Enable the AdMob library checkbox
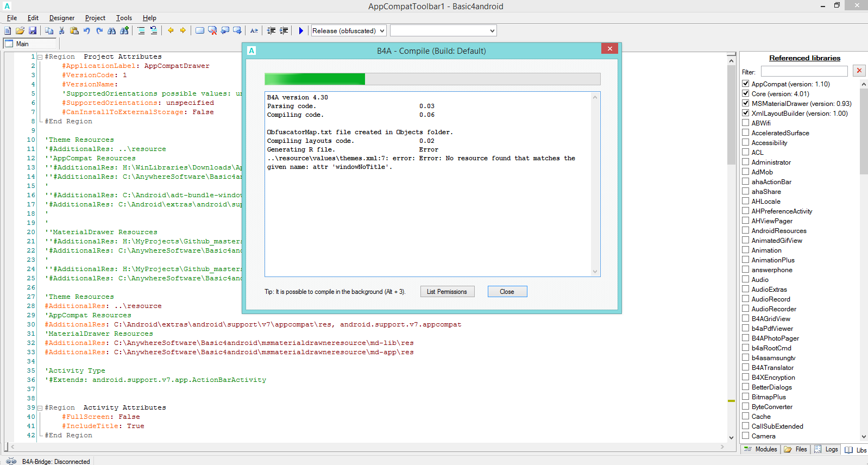 pyautogui.click(x=746, y=172)
